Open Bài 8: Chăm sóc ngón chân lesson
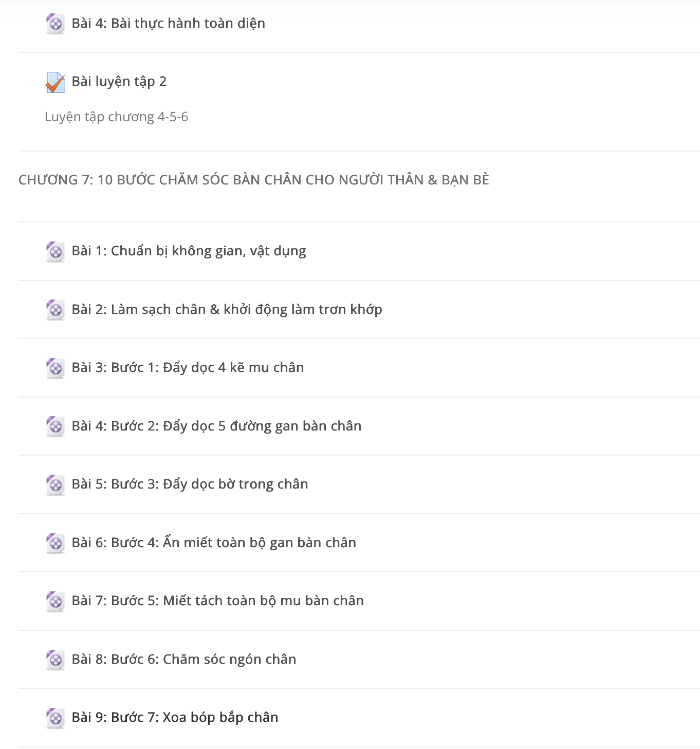 (184, 659)
